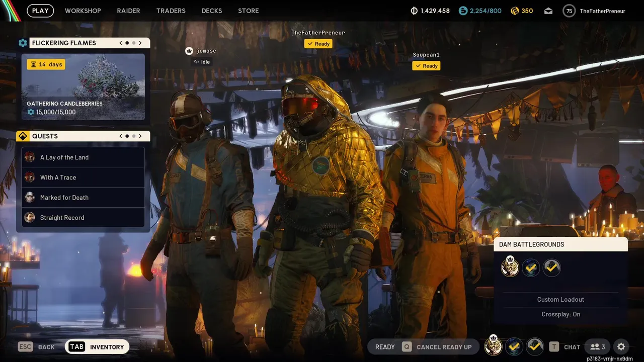Open the settings gear icon

pos(621,347)
